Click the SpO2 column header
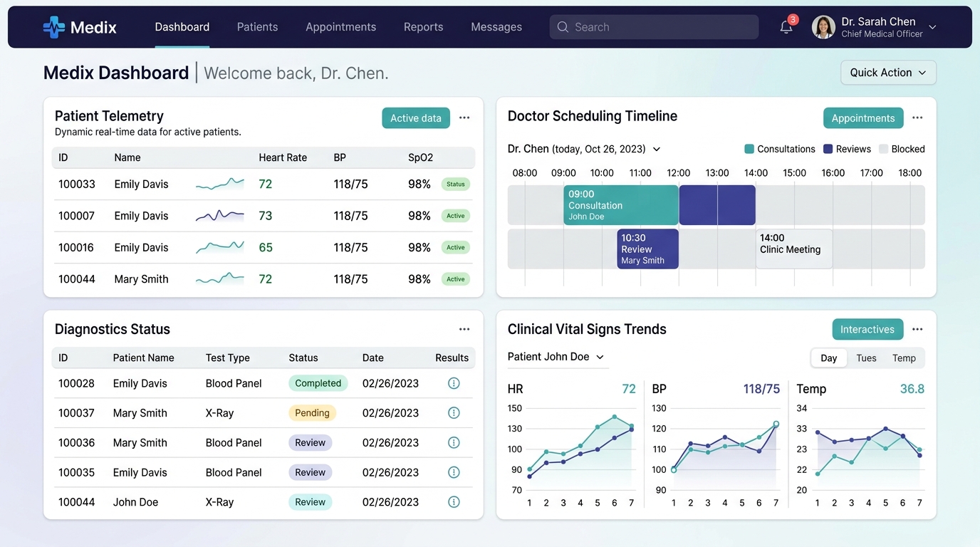 coord(421,157)
